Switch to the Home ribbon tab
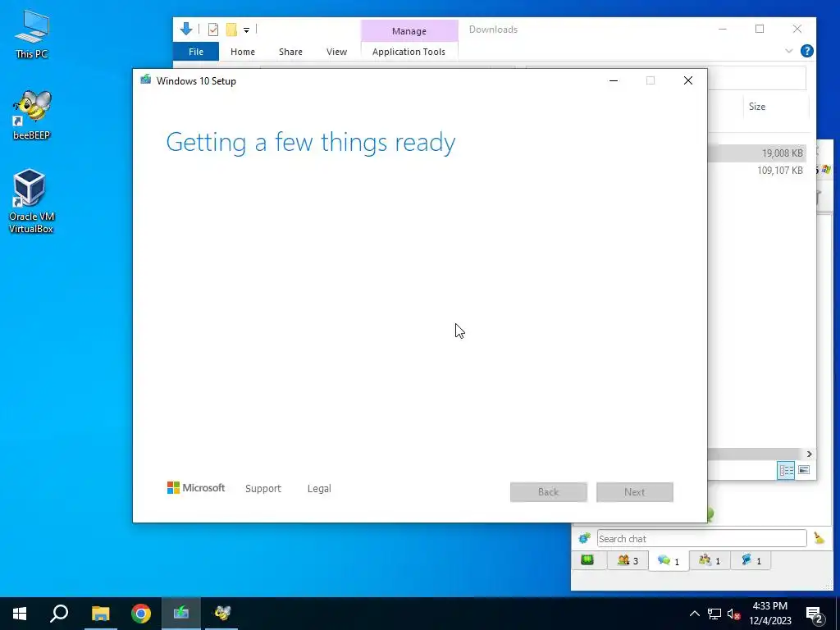The image size is (840, 630). click(242, 52)
